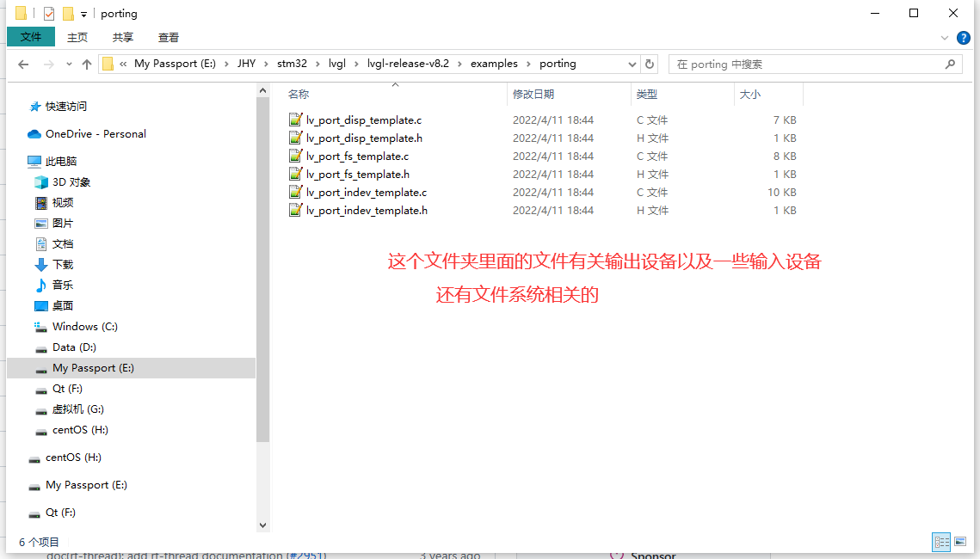Switch to large icons view
Viewport: 980px width, 559px height.
pyautogui.click(x=960, y=542)
